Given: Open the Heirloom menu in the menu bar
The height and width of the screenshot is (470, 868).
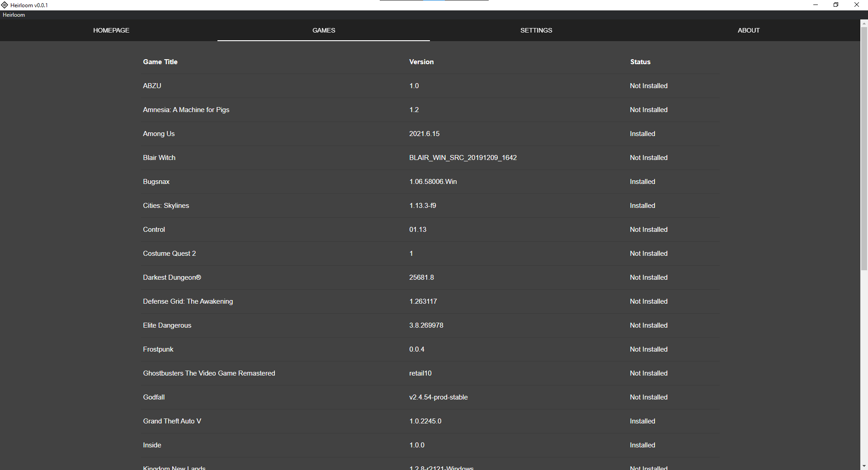Looking at the screenshot, I should point(14,15).
